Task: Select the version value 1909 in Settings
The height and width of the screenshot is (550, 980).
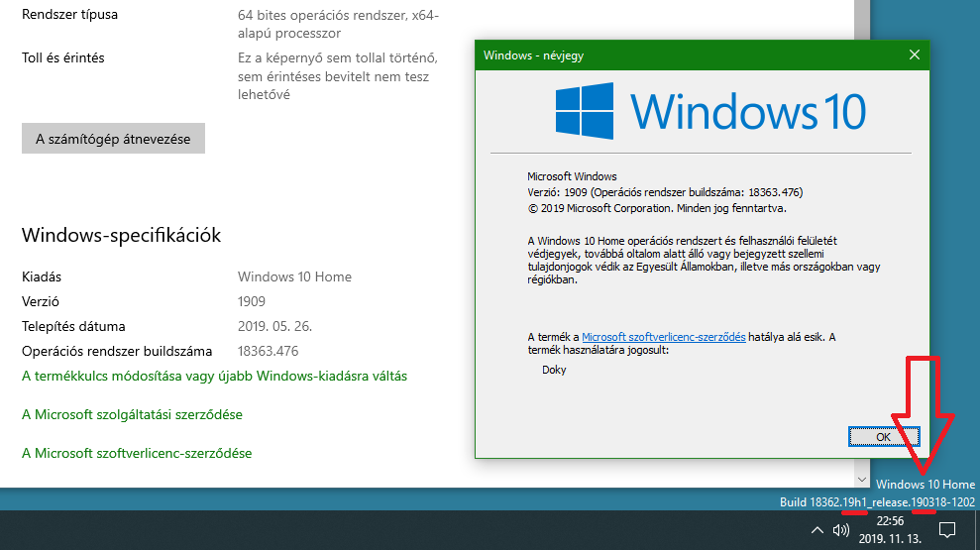Action: pyautogui.click(x=252, y=302)
